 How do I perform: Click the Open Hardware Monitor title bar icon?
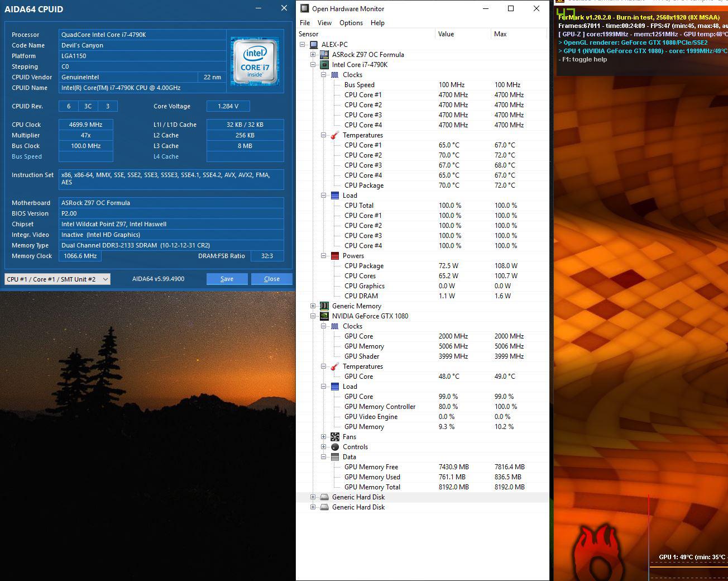(x=304, y=8)
